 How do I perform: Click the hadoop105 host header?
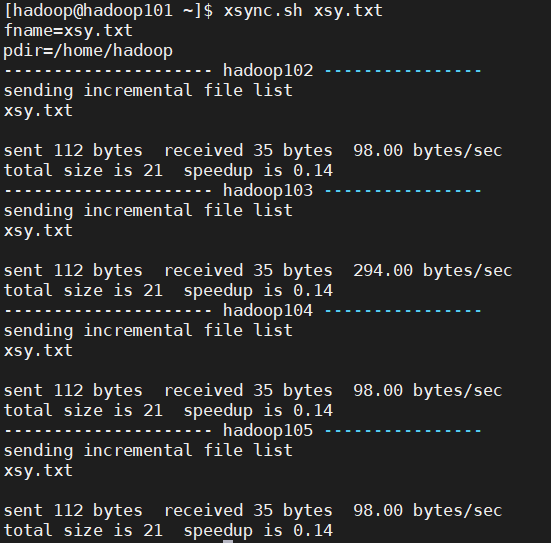(268, 431)
